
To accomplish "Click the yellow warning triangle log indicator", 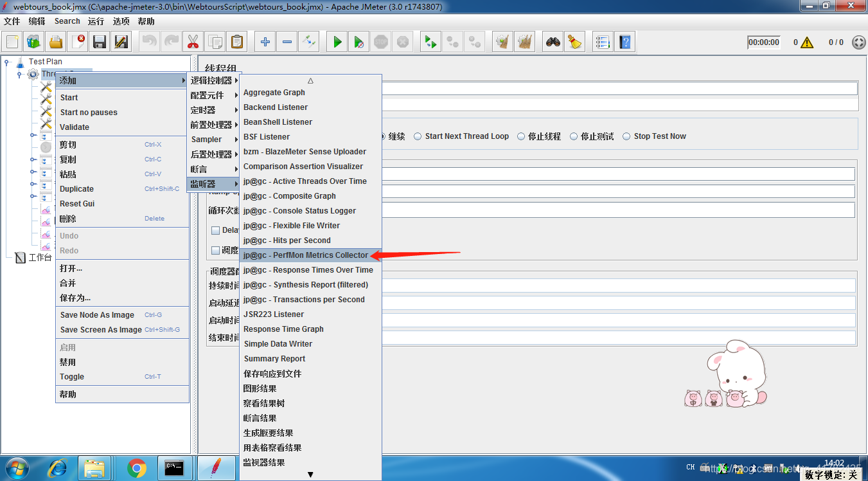I will click(807, 42).
